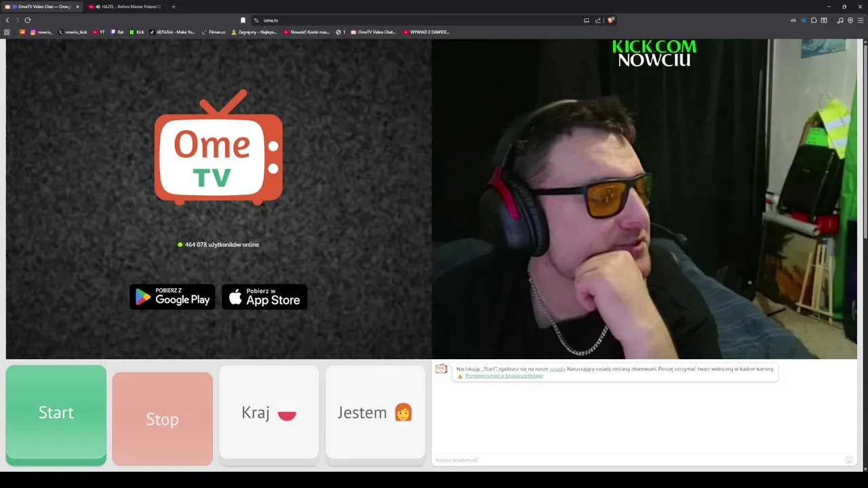
Task: Open the emoji picker in chat
Action: pyautogui.click(x=848, y=460)
